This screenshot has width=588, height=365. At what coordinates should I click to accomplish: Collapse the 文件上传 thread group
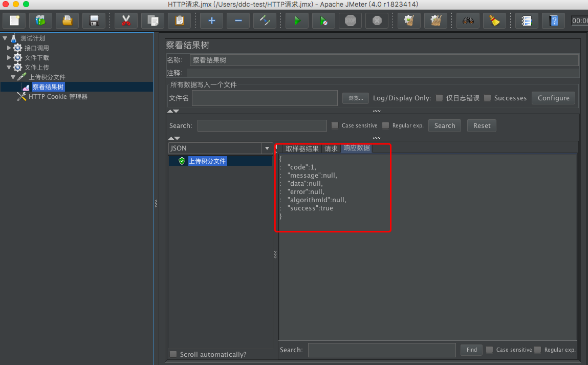(x=9, y=68)
